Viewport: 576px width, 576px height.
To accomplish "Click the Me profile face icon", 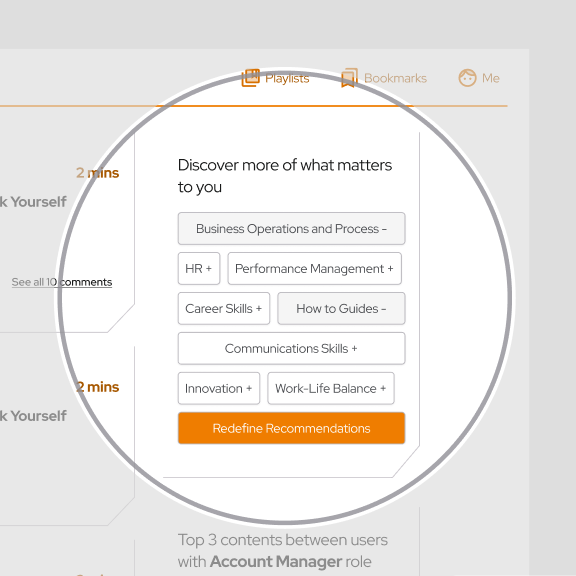I will pyautogui.click(x=467, y=78).
